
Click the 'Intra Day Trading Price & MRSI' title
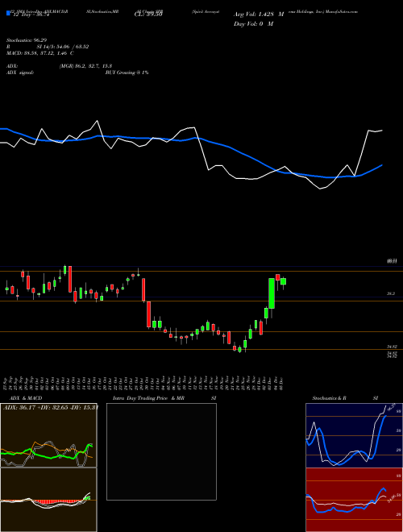pyautogui.click(x=164, y=398)
